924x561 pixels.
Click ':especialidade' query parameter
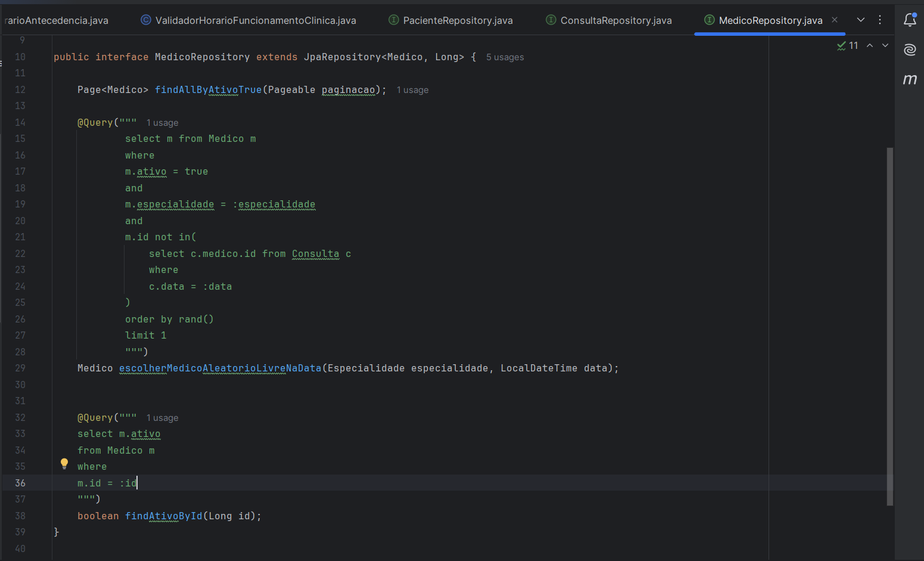pyautogui.click(x=274, y=204)
